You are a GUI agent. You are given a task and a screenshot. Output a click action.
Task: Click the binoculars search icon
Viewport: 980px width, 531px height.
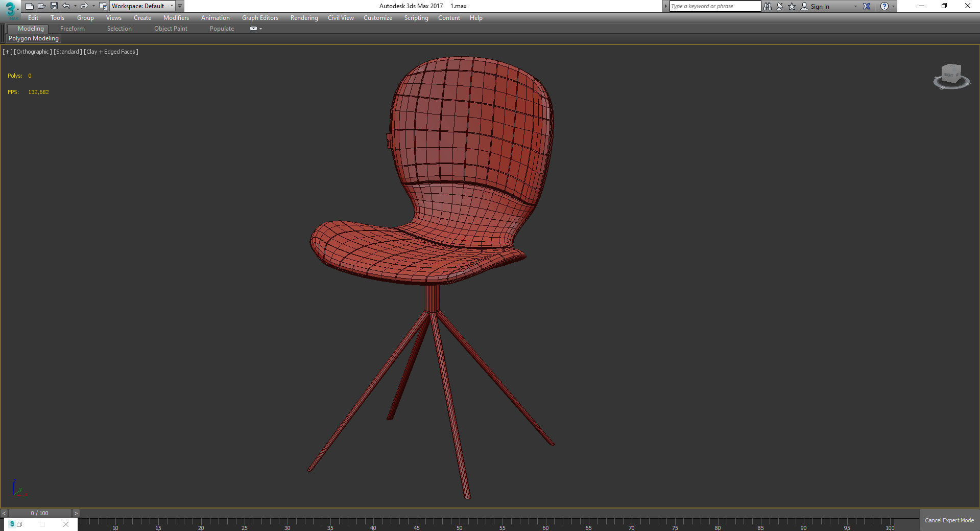pos(768,6)
